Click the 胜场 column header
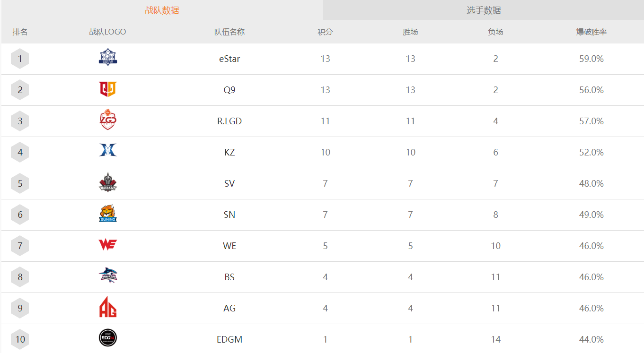Image resolution: width=644 pixels, height=353 pixels. 410,32
